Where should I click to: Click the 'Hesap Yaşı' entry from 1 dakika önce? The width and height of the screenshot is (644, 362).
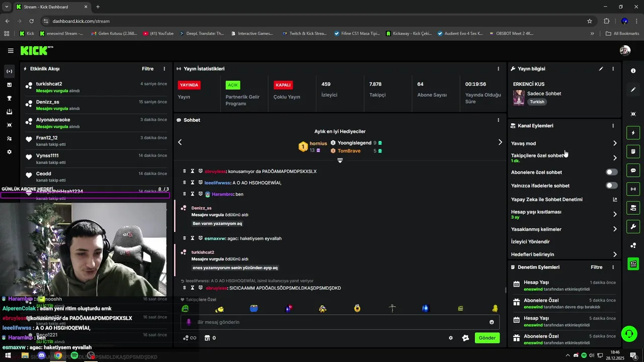tap(563, 286)
